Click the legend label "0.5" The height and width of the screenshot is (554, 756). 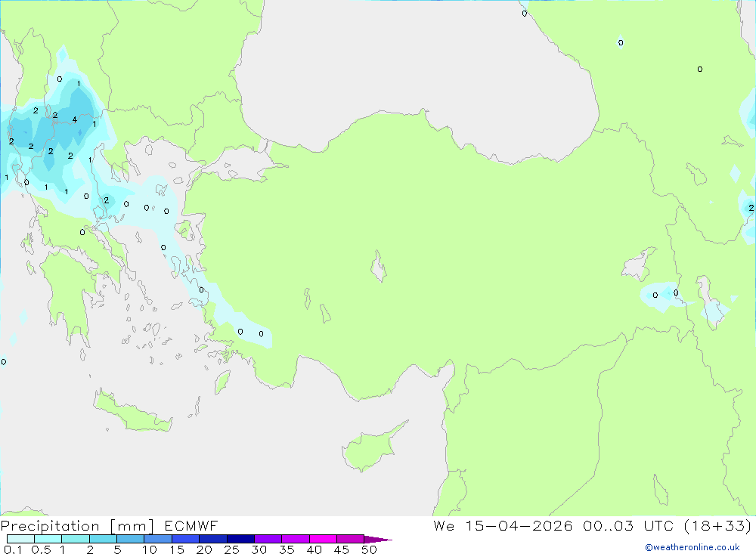pyautogui.click(x=41, y=549)
